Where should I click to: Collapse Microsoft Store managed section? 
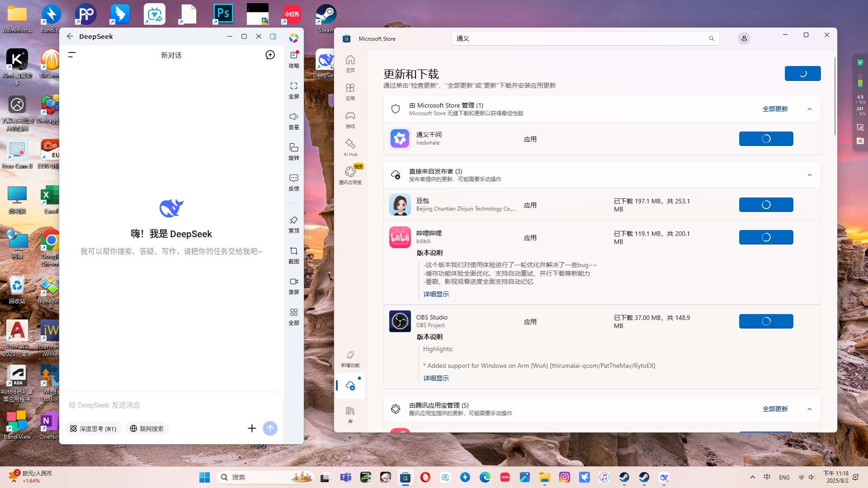[809, 109]
